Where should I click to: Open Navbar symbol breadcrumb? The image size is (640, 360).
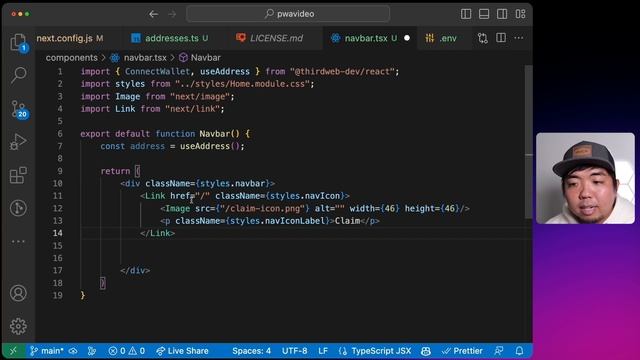tap(206, 58)
